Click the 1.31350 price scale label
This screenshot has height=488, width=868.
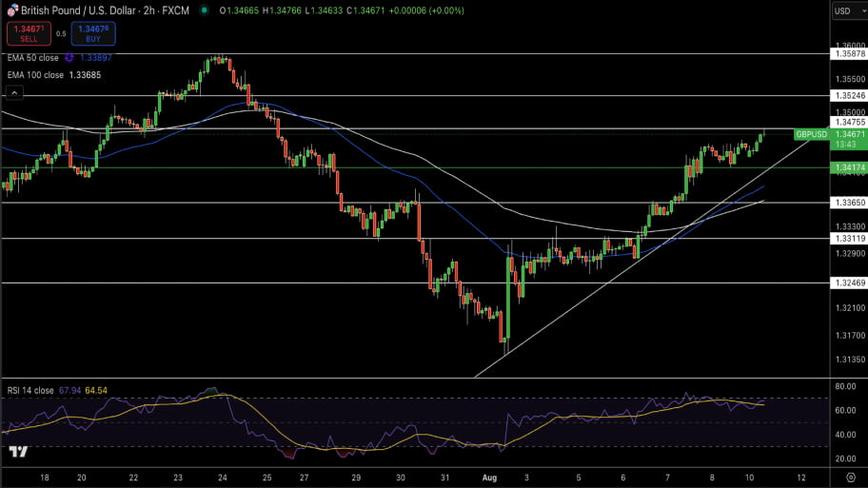[850, 359]
